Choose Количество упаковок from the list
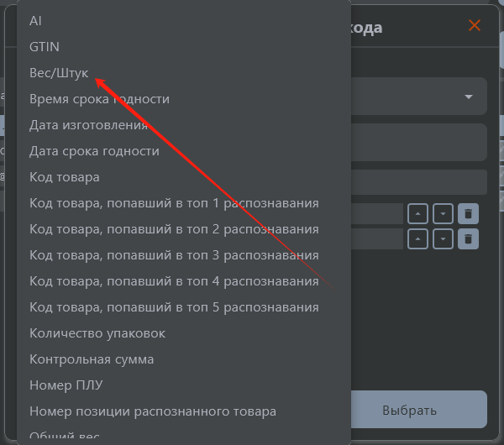This screenshot has width=504, height=445. click(x=97, y=333)
